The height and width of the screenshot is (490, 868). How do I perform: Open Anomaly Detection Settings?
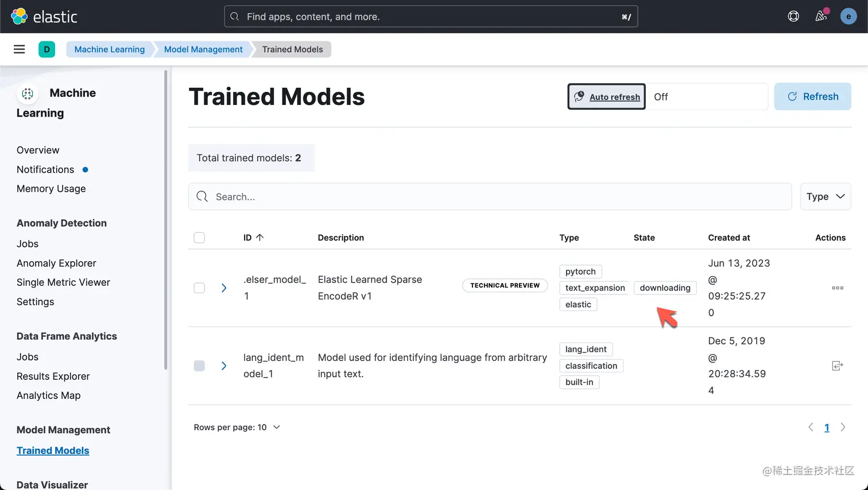coord(35,302)
